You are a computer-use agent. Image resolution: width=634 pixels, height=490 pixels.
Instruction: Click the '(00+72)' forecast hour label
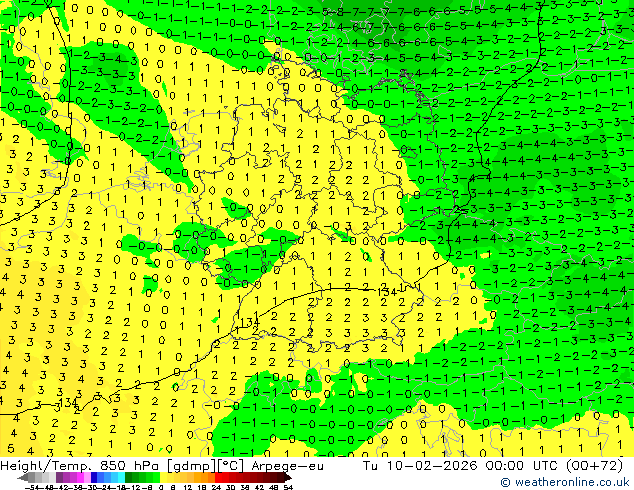pos(594,466)
